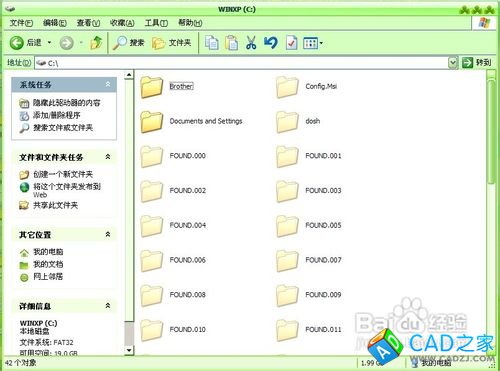The height and width of the screenshot is (371, 500).
Task: Click the Copy toolbar icon
Action: [211, 43]
